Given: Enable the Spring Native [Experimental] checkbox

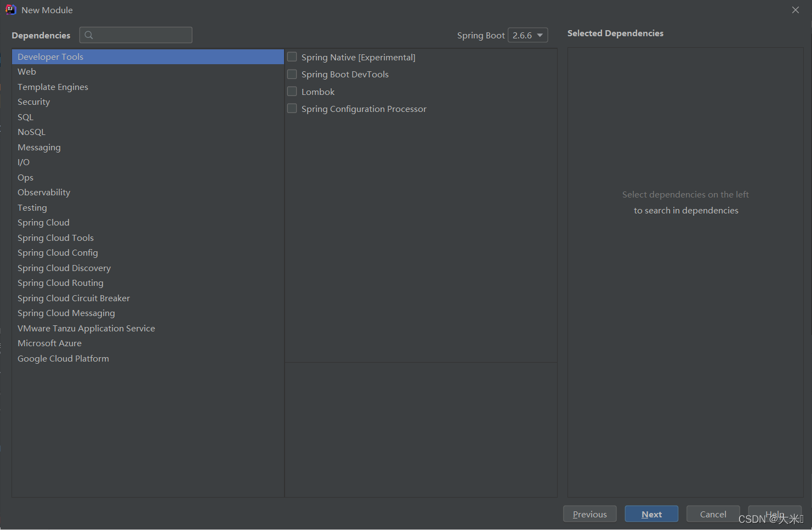Looking at the screenshot, I should [x=292, y=57].
